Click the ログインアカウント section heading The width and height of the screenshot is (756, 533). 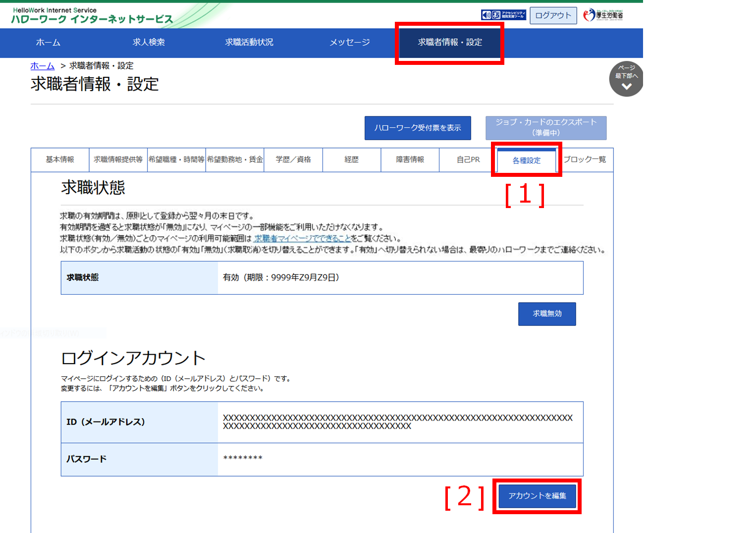click(x=133, y=358)
